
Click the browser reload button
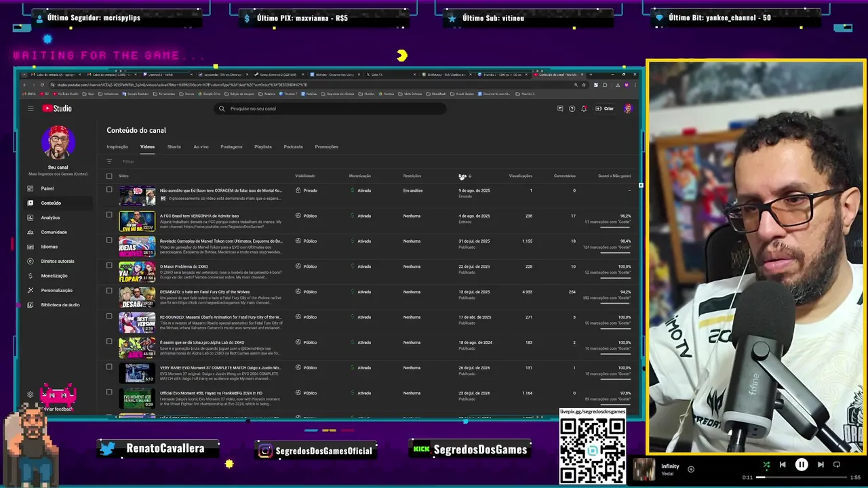(42, 85)
